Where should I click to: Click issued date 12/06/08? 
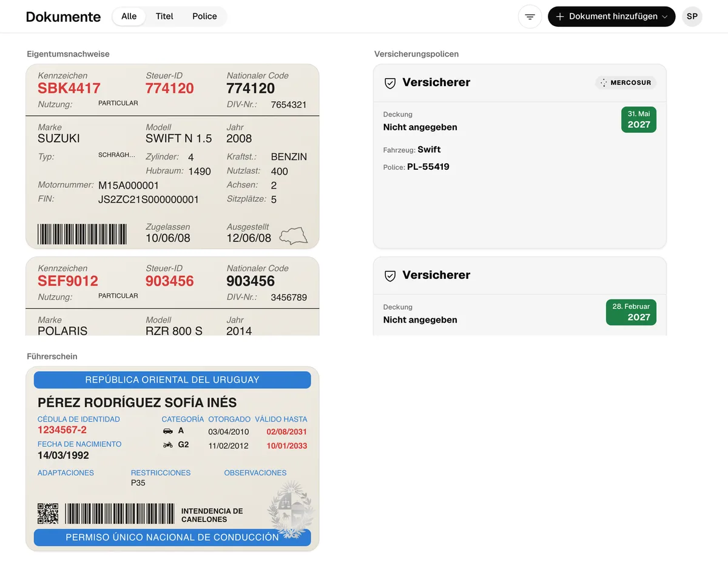tap(249, 238)
